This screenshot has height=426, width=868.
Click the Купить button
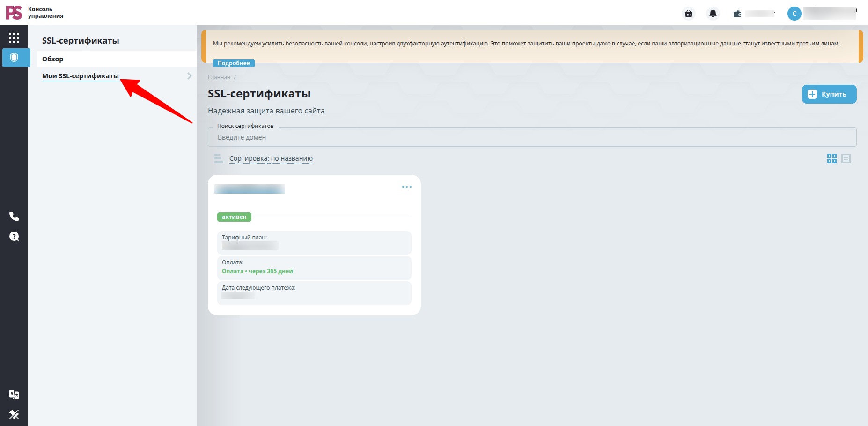click(x=829, y=94)
